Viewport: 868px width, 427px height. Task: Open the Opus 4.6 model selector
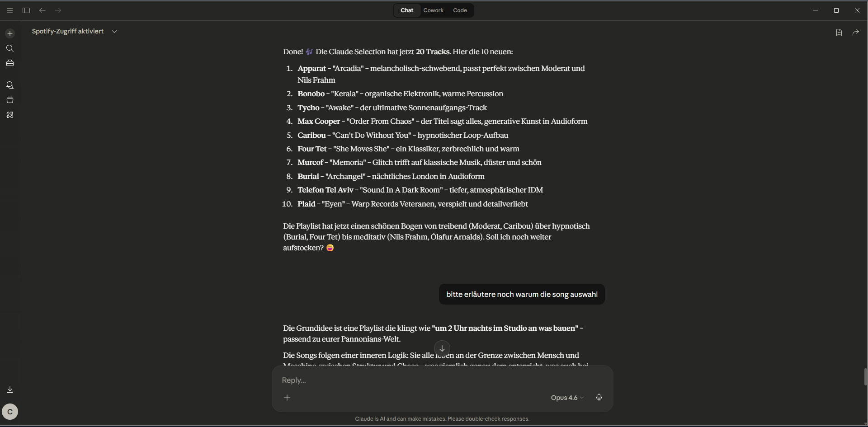click(567, 398)
